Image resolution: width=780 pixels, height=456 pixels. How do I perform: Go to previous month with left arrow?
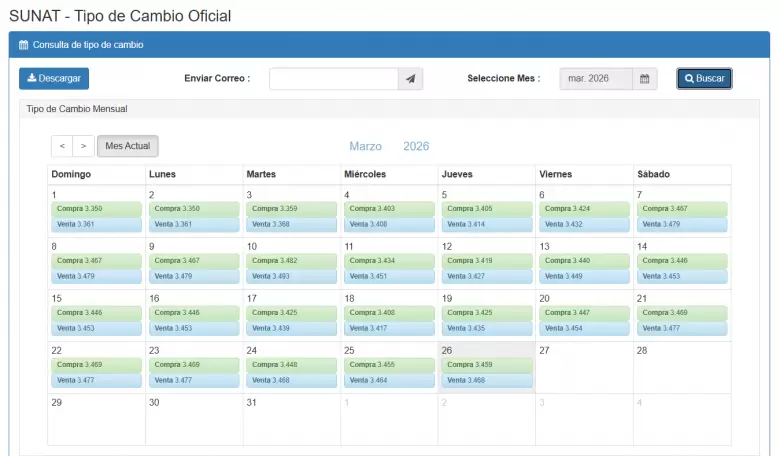coord(62,146)
